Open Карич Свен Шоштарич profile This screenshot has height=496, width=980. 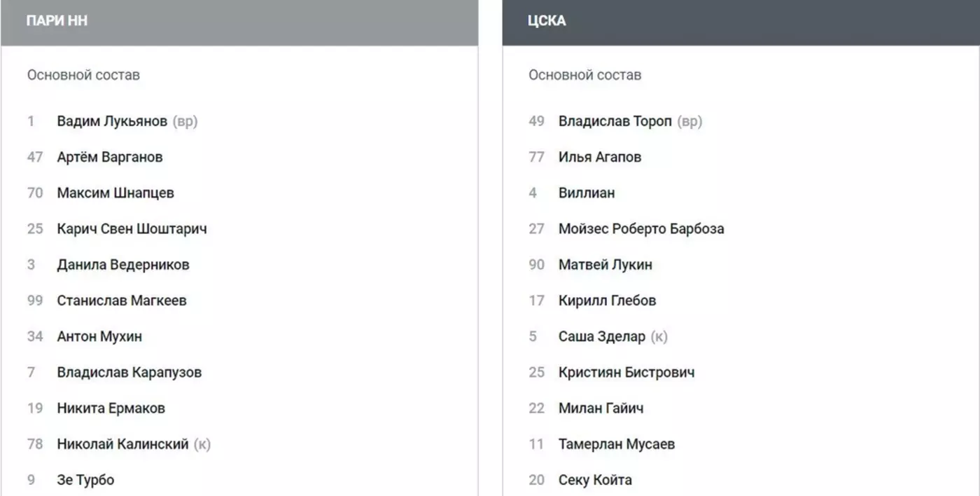[132, 228]
